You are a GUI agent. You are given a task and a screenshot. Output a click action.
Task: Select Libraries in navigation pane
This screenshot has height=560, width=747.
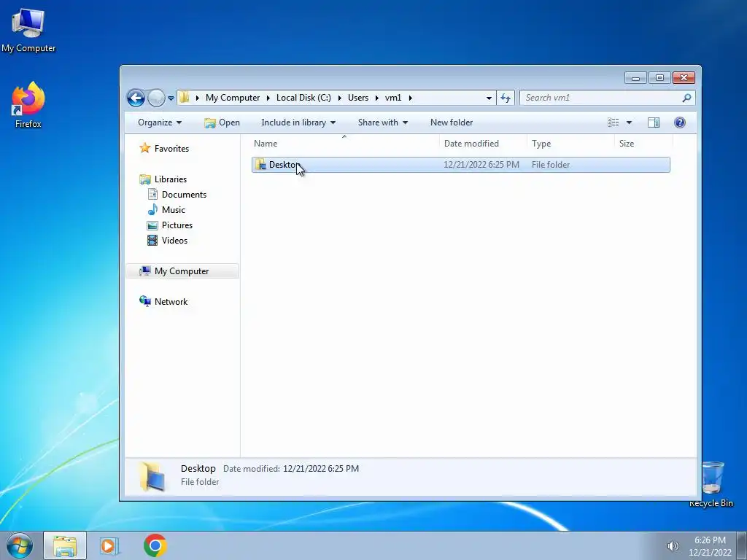click(x=171, y=179)
